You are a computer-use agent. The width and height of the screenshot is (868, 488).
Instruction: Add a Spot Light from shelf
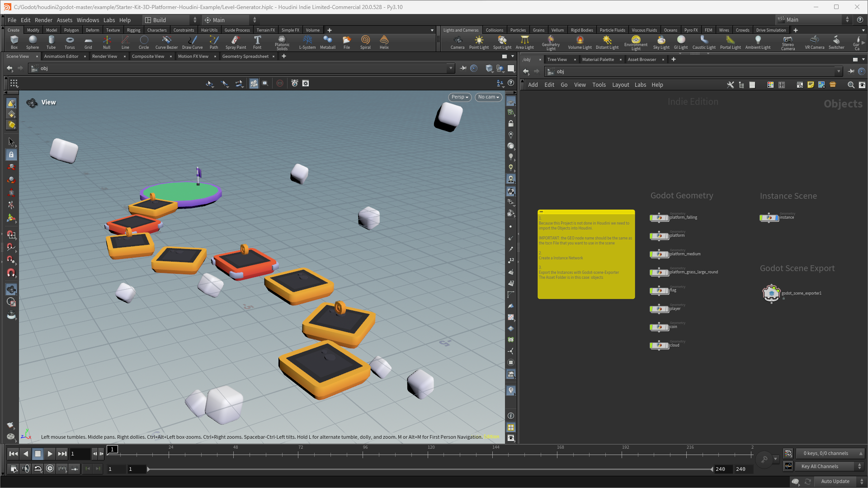(502, 42)
